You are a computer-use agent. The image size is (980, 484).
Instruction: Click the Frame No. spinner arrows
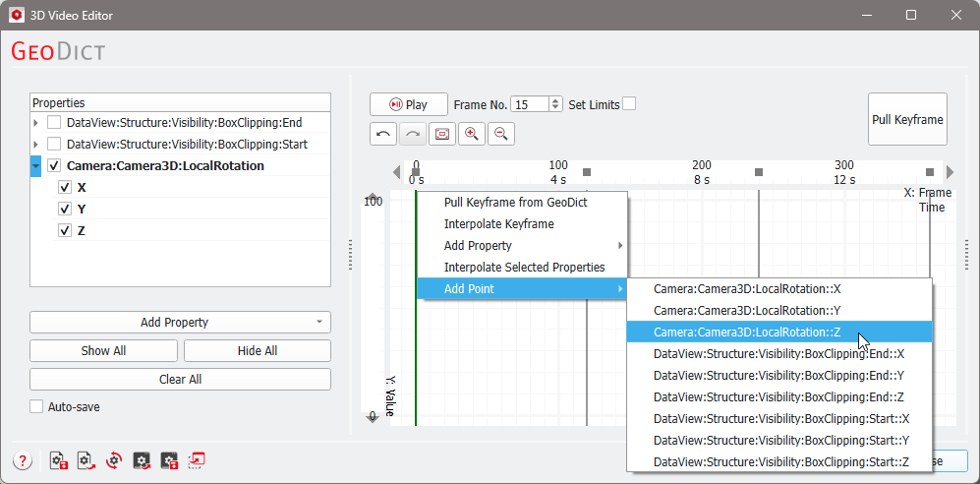click(555, 104)
